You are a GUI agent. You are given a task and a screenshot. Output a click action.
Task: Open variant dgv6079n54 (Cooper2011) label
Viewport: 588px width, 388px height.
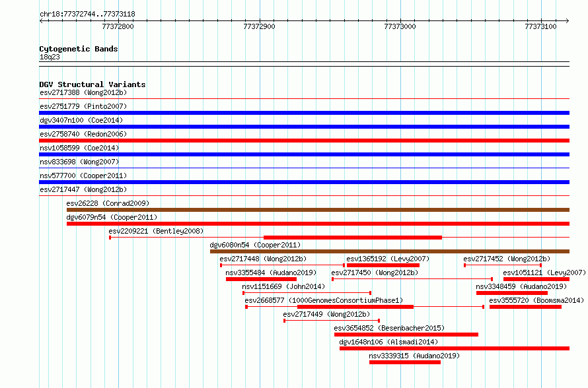click(x=112, y=217)
